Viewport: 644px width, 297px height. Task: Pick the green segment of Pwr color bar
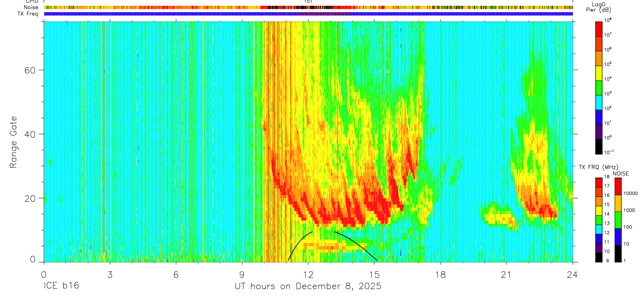tap(599, 87)
